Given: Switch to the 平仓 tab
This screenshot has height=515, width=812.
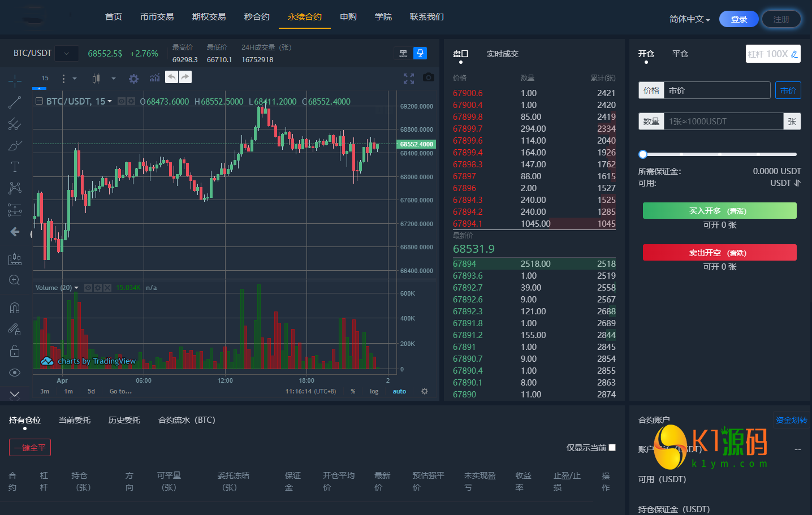Looking at the screenshot, I should pyautogui.click(x=680, y=54).
